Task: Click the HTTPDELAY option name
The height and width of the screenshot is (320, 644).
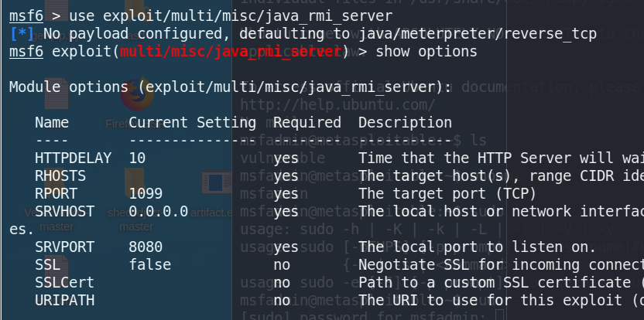Action: point(68,158)
